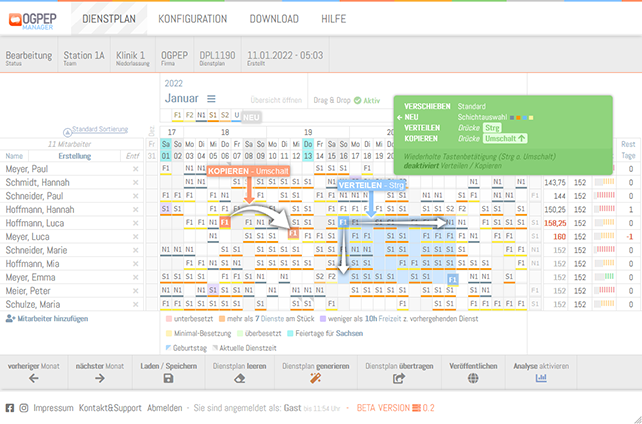The height and width of the screenshot is (424, 642).
Task: Remove Schneider, Marie with X icon
Action: coord(136,250)
